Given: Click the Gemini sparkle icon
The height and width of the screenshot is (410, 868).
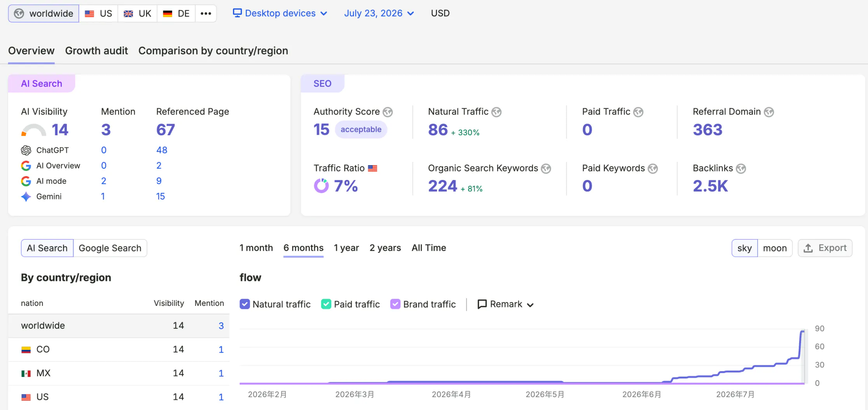Looking at the screenshot, I should (26, 197).
